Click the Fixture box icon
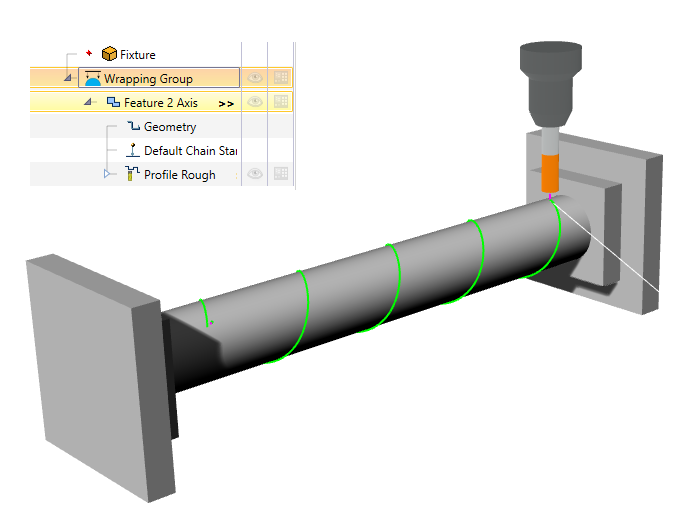688x525 pixels. click(x=109, y=54)
